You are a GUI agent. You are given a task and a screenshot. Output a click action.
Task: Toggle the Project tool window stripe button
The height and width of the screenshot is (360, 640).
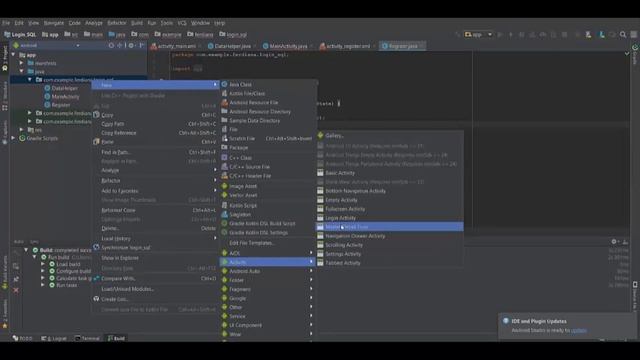(4, 58)
